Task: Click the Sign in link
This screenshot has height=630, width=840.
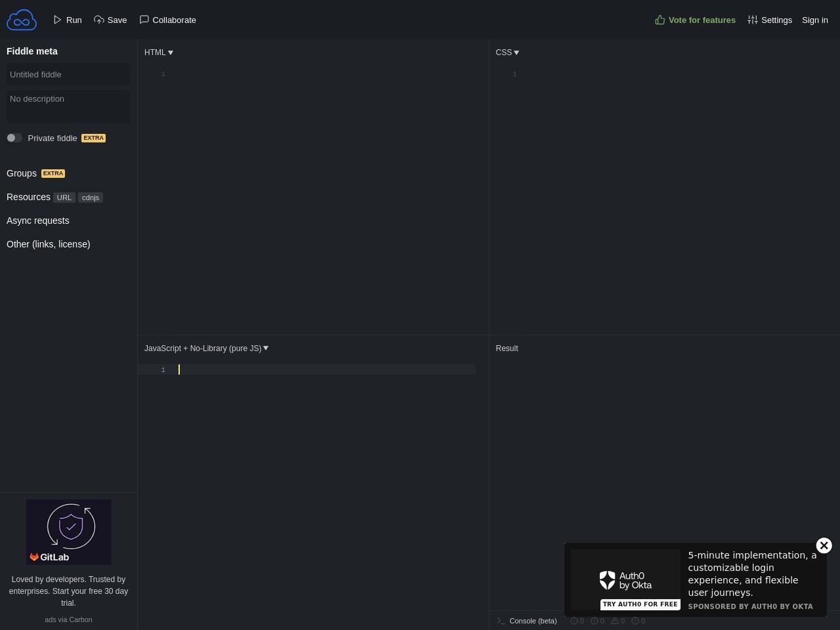Action: (814, 20)
